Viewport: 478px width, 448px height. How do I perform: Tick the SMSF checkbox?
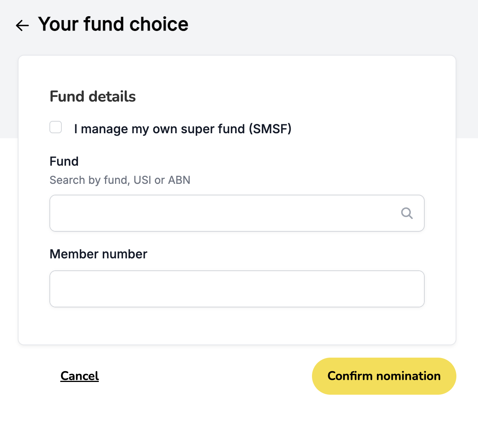coord(56,127)
